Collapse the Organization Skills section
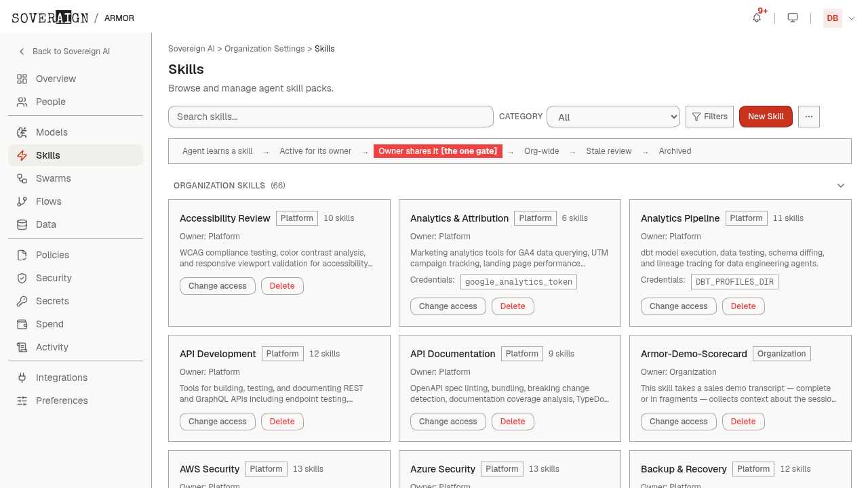Screen dimensions: 868x488 pyautogui.click(x=841, y=186)
